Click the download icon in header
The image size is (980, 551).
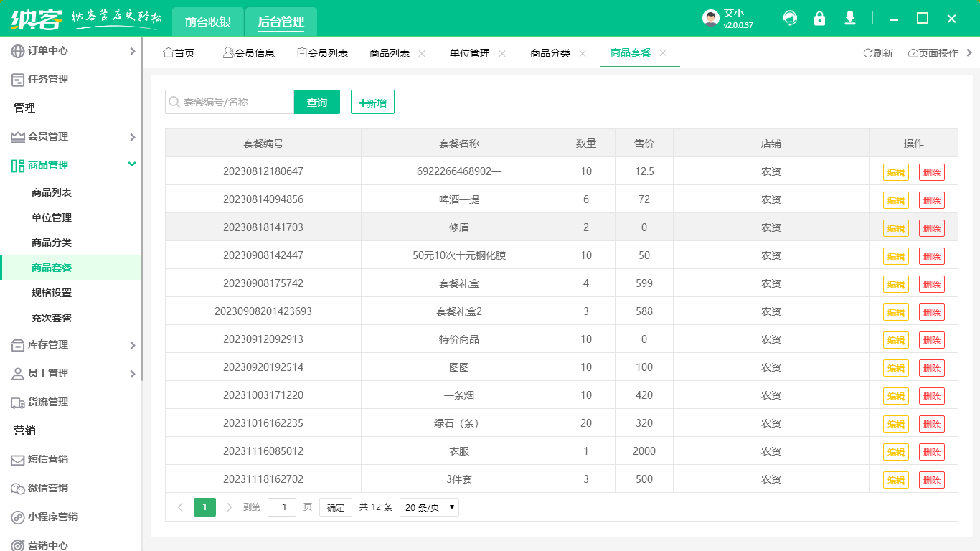(850, 19)
